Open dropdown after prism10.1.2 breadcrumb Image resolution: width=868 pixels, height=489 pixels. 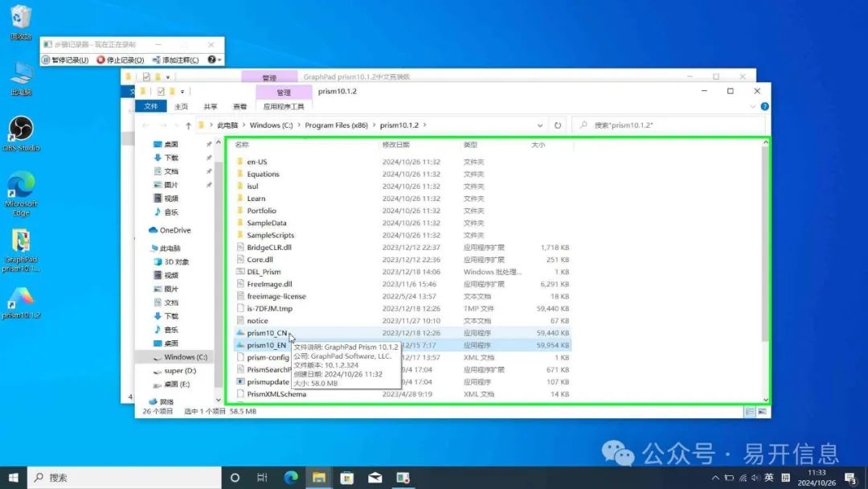click(424, 125)
